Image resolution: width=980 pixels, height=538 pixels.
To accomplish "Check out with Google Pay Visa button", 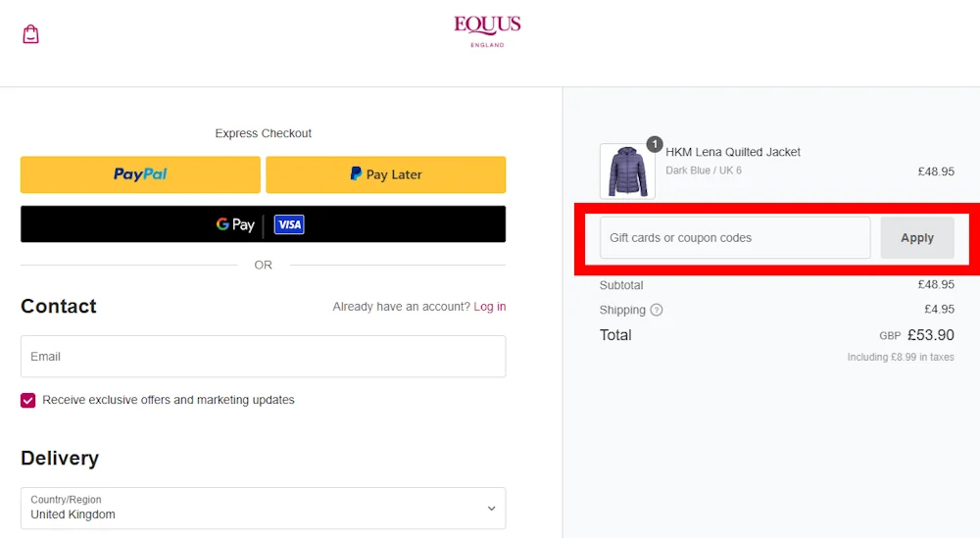I will point(263,224).
